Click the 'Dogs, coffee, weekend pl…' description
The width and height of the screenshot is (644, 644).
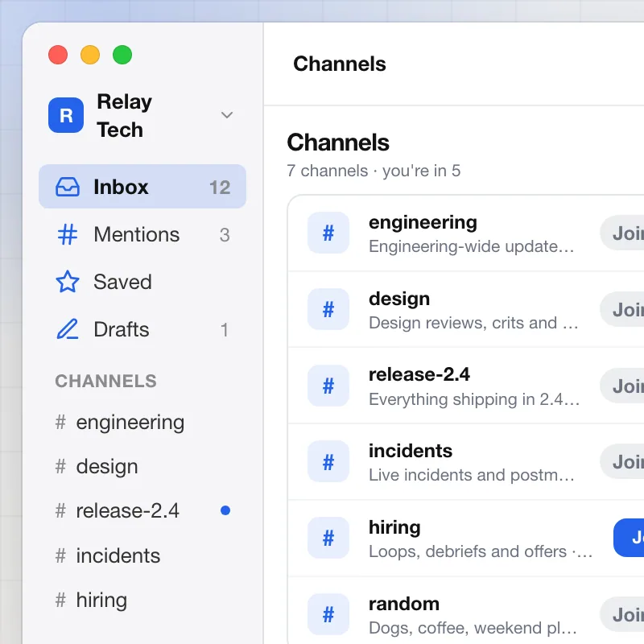(473, 628)
